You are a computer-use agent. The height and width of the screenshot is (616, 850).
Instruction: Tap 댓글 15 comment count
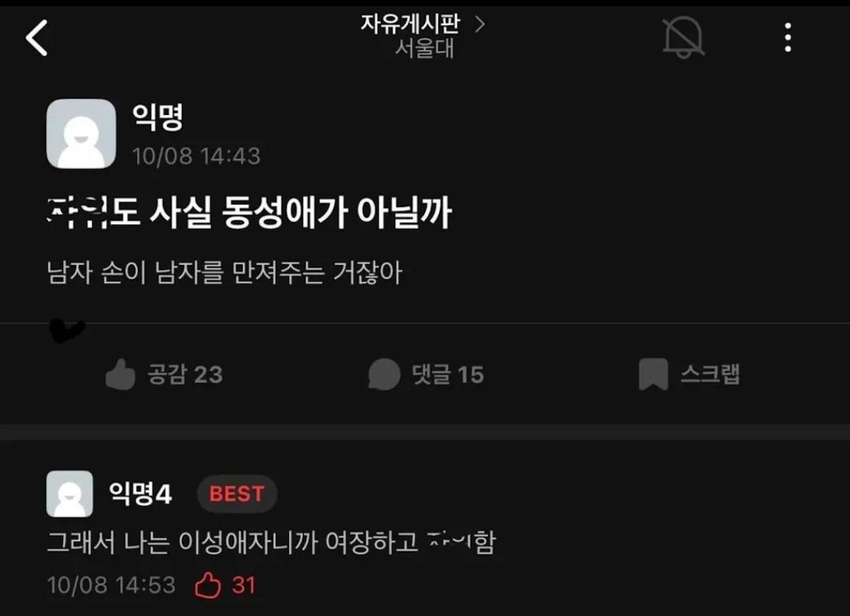tap(448, 374)
